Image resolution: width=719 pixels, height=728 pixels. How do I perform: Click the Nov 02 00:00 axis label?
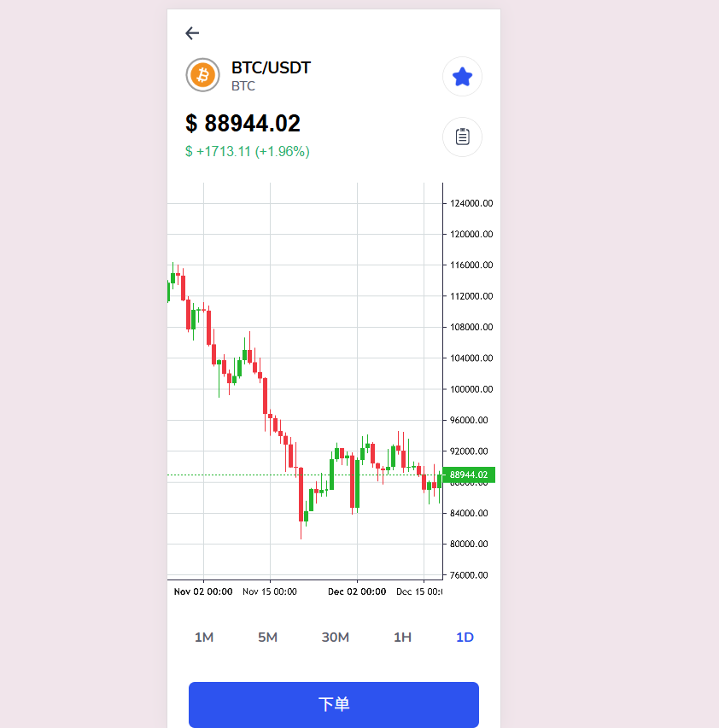click(x=203, y=591)
